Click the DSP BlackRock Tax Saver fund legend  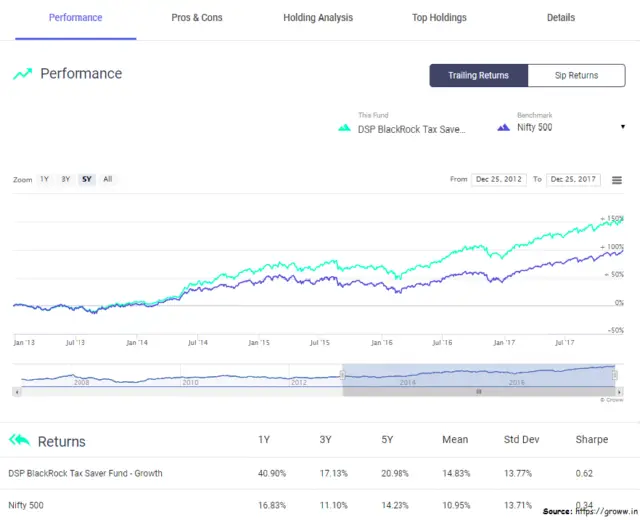411,129
